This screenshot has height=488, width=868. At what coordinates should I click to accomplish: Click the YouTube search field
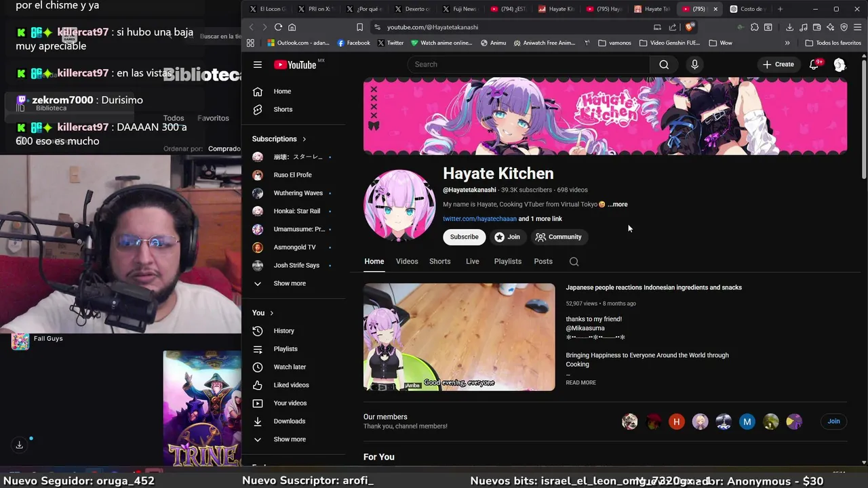tap(529, 64)
